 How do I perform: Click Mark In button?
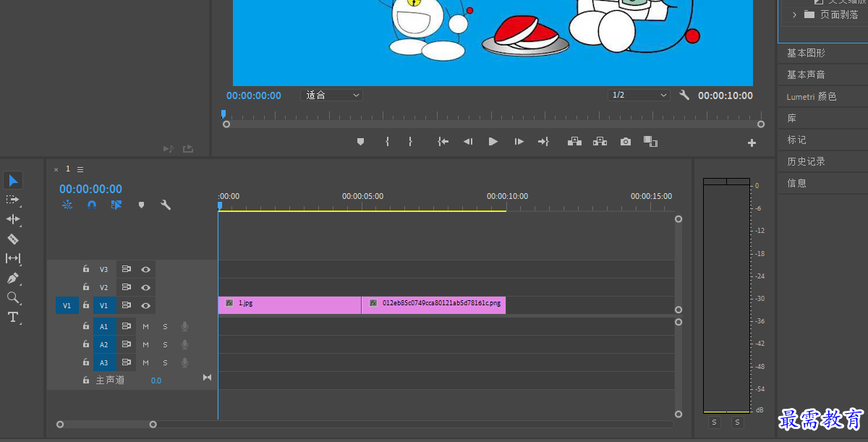pyautogui.click(x=388, y=142)
